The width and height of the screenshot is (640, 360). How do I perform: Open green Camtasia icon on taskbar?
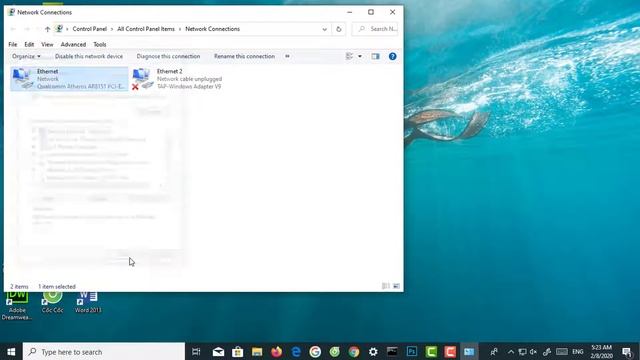431,352
